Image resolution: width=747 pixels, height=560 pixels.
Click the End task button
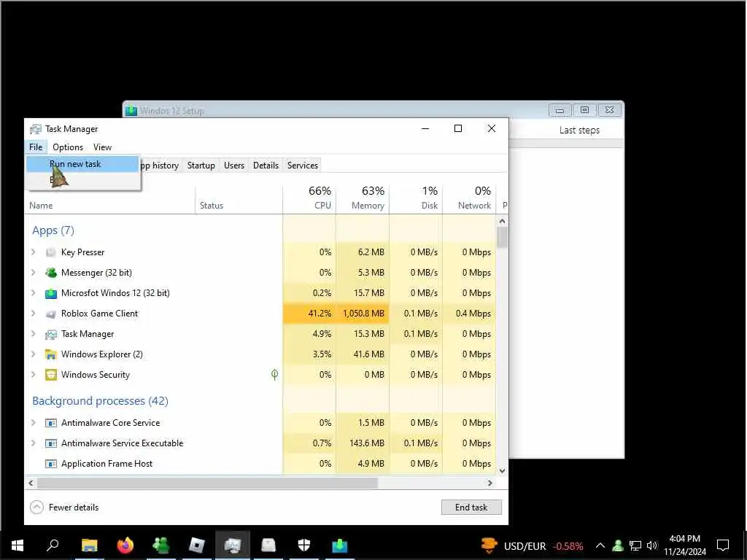[471, 507]
